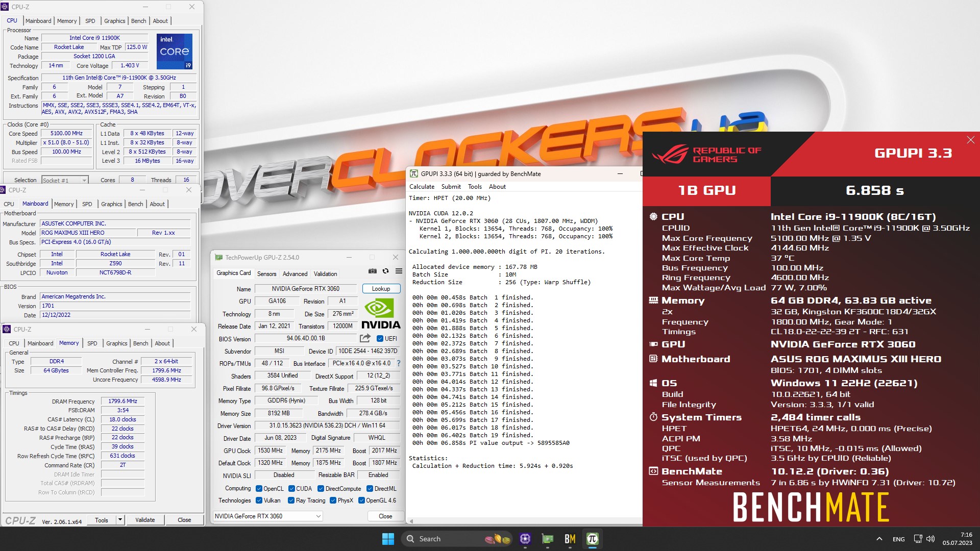Image resolution: width=980 pixels, height=551 pixels.
Task: Open the CPU-Z taskbar icon
Action: (x=525, y=539)
